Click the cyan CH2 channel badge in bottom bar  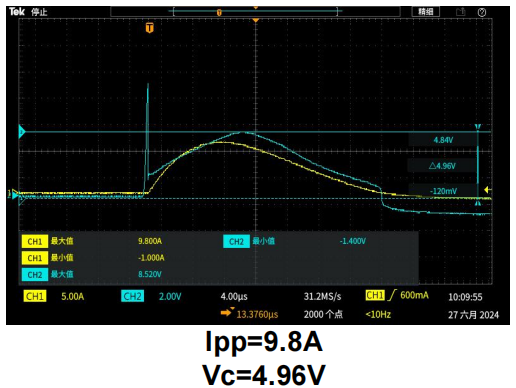point(132,296)
